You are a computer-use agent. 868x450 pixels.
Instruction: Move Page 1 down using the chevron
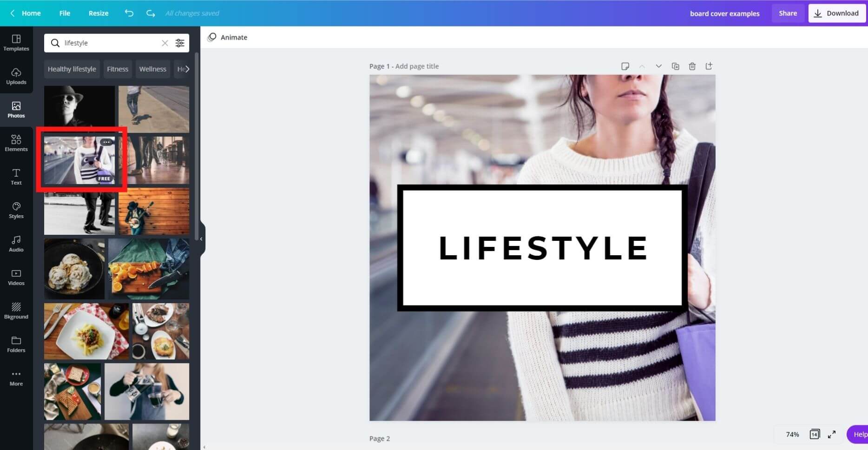click(658, 66)
